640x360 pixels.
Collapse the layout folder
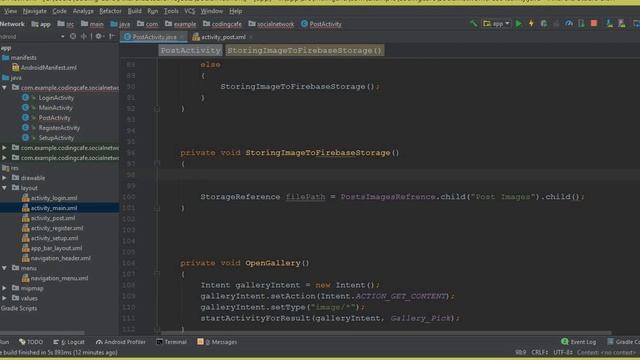coord(4,188)
